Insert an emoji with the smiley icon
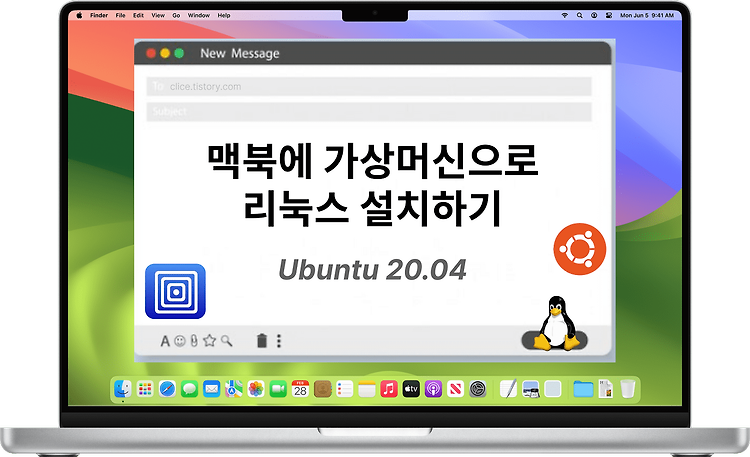The height and width of the screenshot is (457, 750). (180, 341)
